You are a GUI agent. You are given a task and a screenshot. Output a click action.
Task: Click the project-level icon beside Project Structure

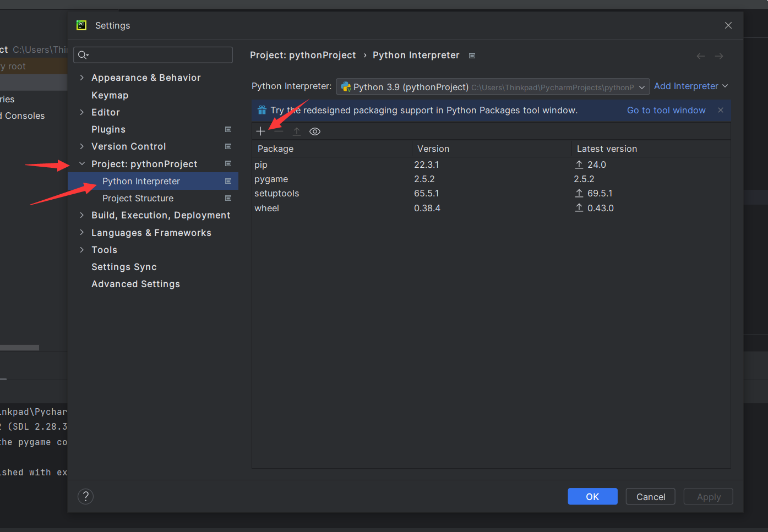click(x=228, y=198)
